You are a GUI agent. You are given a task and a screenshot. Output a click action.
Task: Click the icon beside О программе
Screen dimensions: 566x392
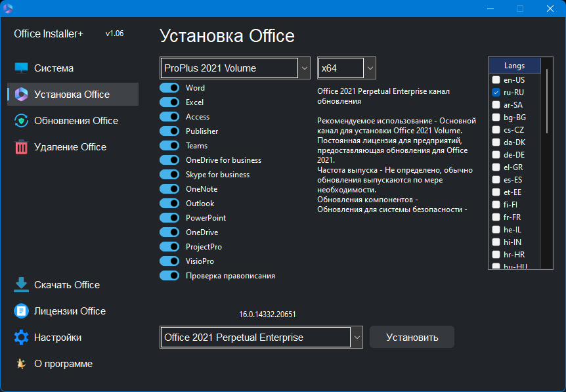point(22,364)
